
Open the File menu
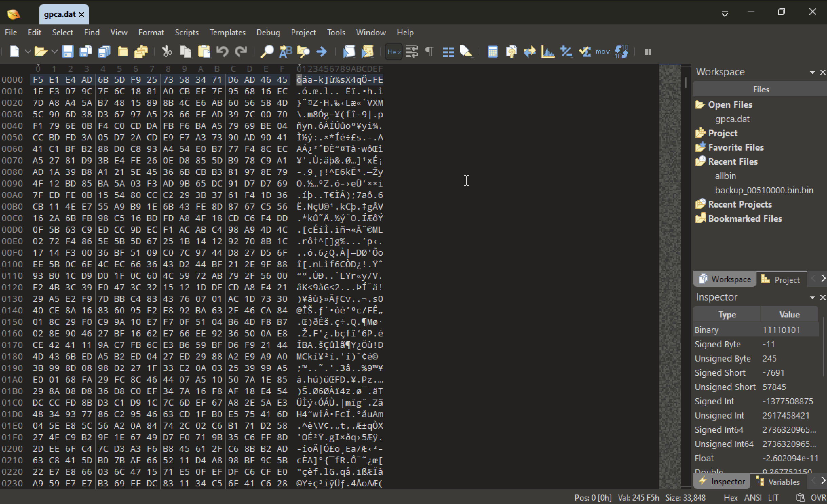[x=11, y=33]
